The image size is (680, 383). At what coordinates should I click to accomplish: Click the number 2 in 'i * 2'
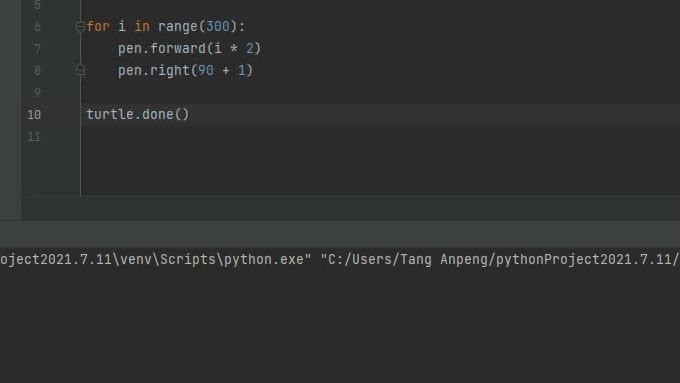pos(250,48)
